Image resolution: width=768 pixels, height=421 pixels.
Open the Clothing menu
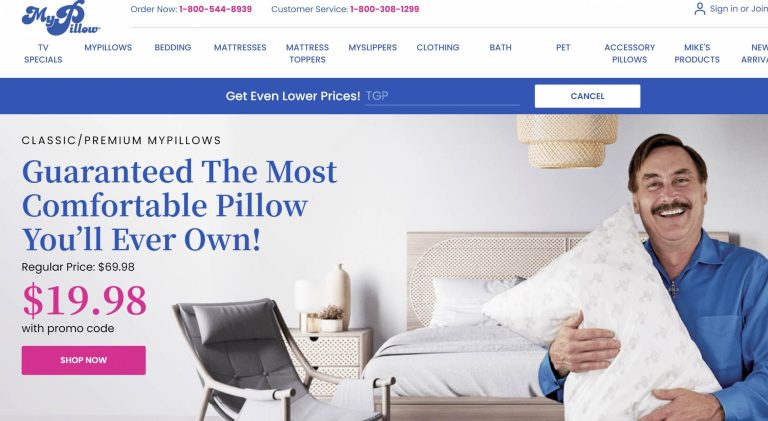coord(437,47)
